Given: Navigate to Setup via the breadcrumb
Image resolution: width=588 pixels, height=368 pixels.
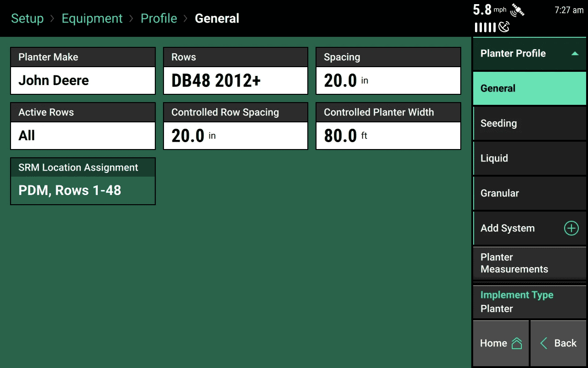Looking at the screenshot, I should pyautogui.click(x=27, y=18).
